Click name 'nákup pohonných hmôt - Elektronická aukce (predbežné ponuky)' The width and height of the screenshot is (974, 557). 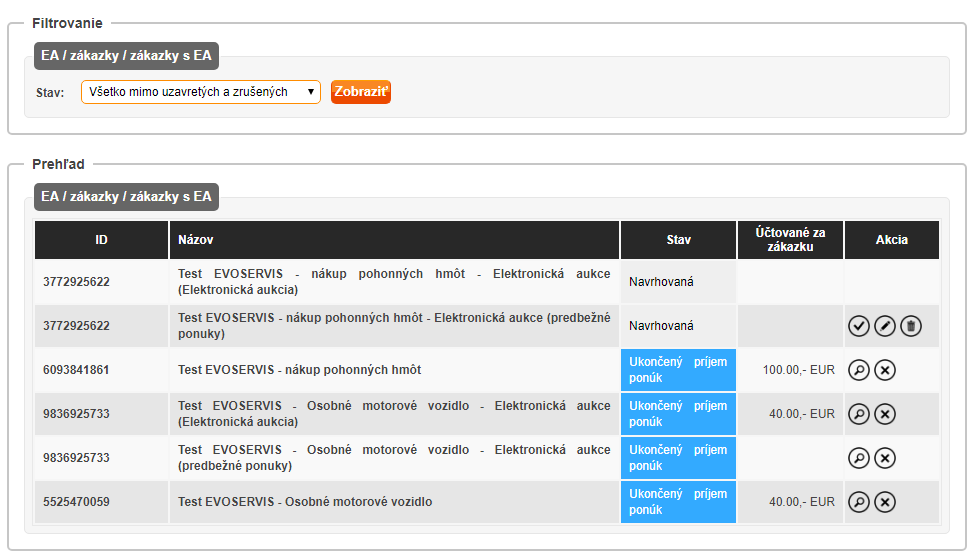pos(394,326)
